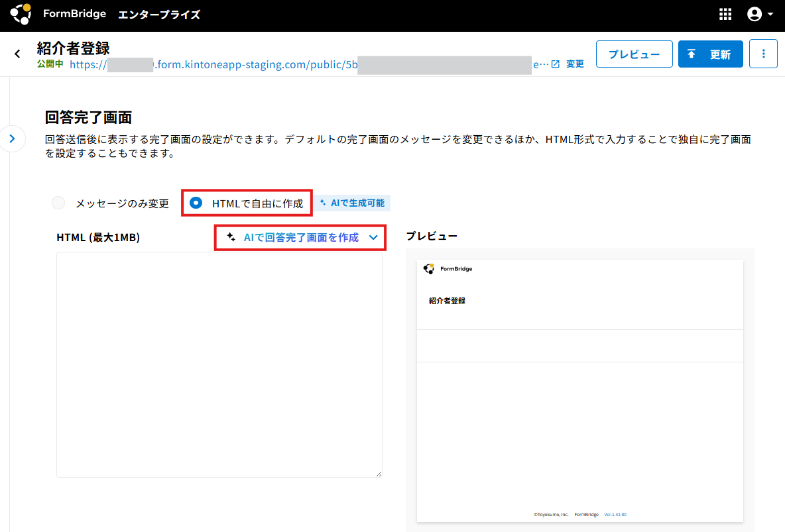This screenshot has height=532, width=785.
Task: Click the sparkle icon on AIで回答完了画面を作成
Action: (231, 237)
